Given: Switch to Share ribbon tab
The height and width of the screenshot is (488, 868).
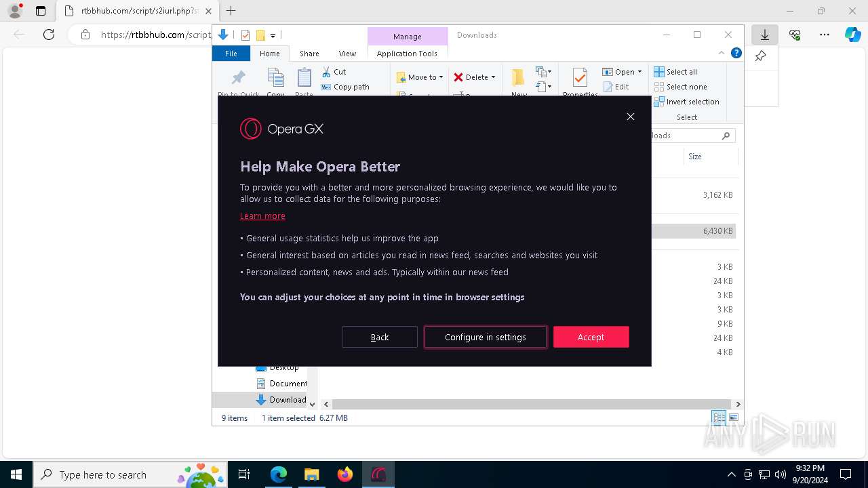Looking at the screenshot, I should [309, 54].
